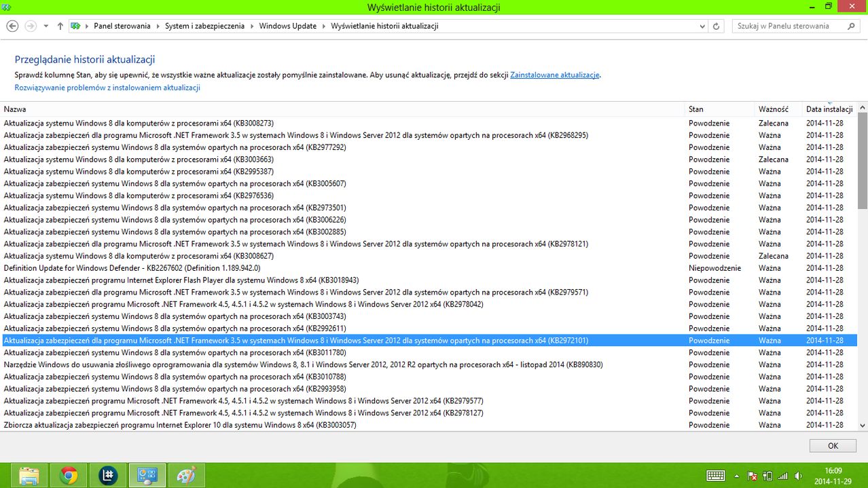Sort by the Ważność column header
This screenshot has width=868, height=488.
point(779,109)
